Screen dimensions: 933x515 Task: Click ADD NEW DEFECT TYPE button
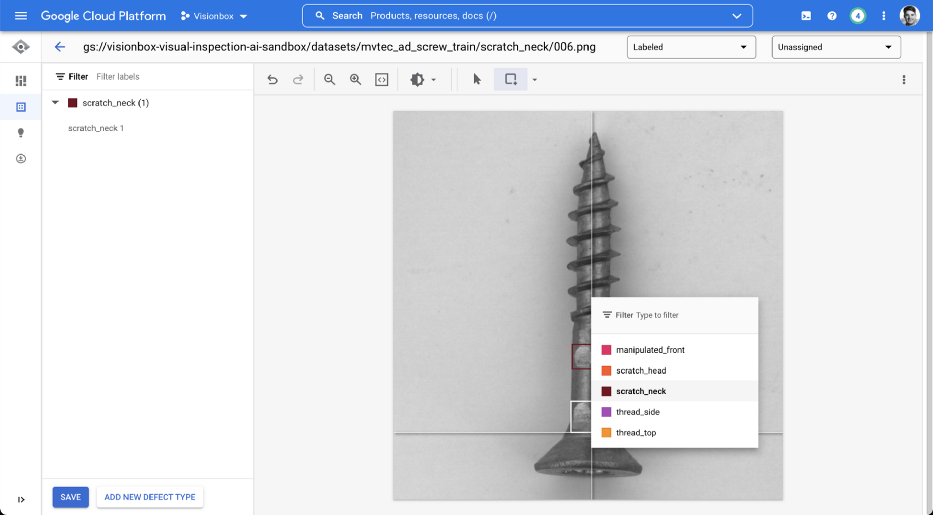(150, 497)
